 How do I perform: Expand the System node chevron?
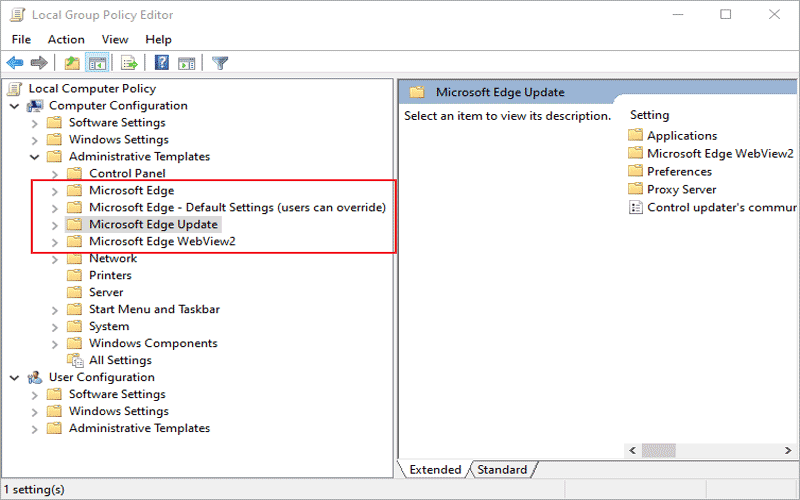pyautogui.click(x=55, y=327)
